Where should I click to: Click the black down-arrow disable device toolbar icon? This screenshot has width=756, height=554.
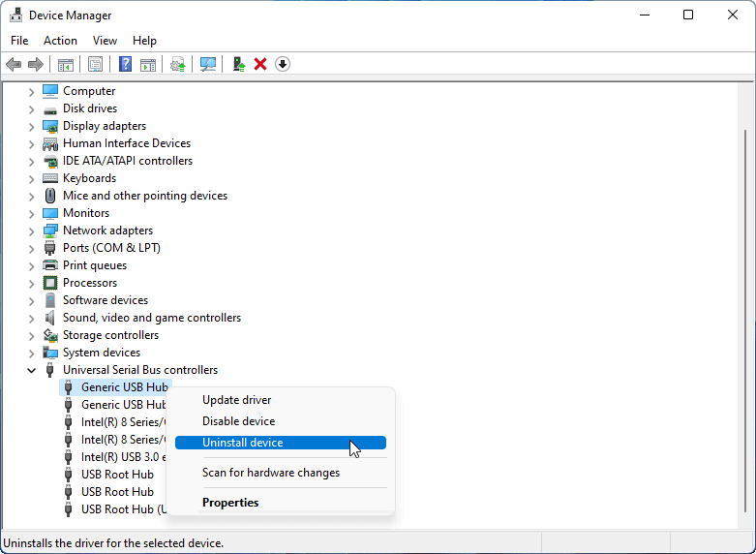(283, 64)
